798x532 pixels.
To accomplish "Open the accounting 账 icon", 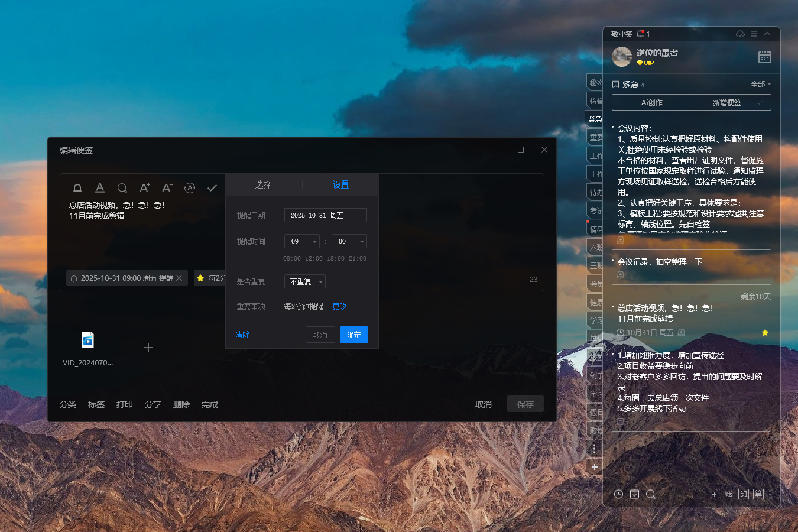I will coord(729,494).
